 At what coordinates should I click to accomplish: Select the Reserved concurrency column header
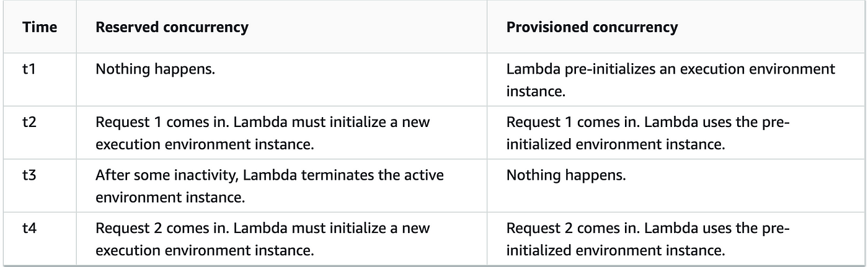click(x=172, y=28)
